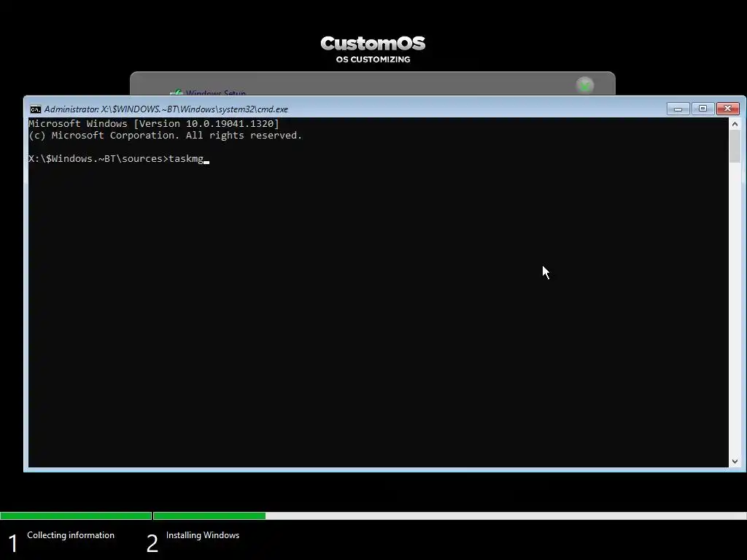Click the cmd.exe window title text
This screenshot has width=747, height=560.
(x=166, y=109)
